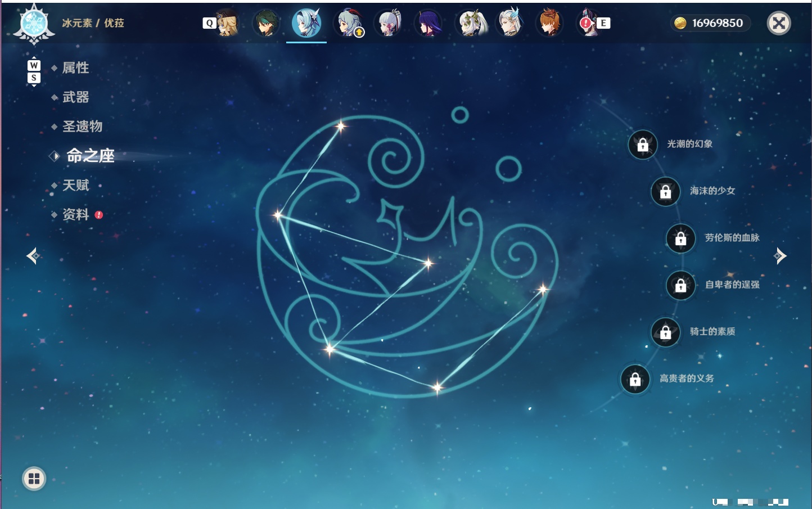Open locked constellation 劳伦斯的血脉

tap(681, 238)
